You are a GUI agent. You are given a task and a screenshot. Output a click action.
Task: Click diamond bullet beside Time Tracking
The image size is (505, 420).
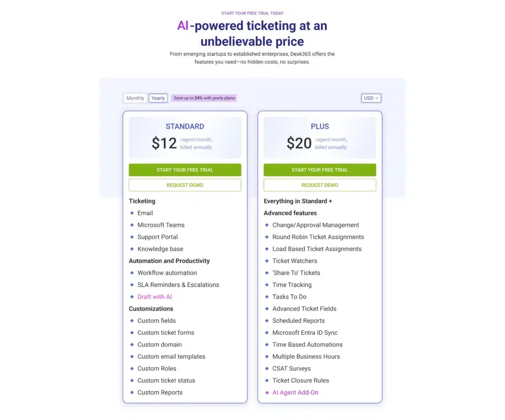point(267,284)
